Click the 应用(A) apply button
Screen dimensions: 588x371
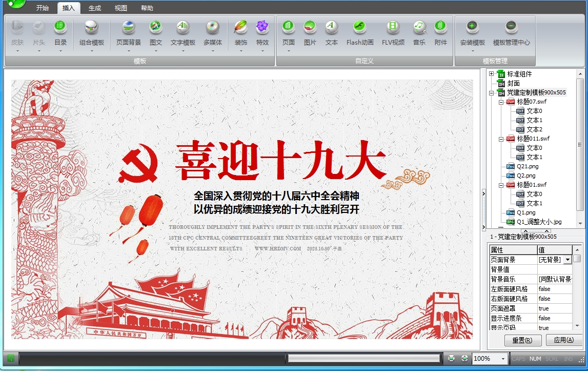tap(563, 340)
